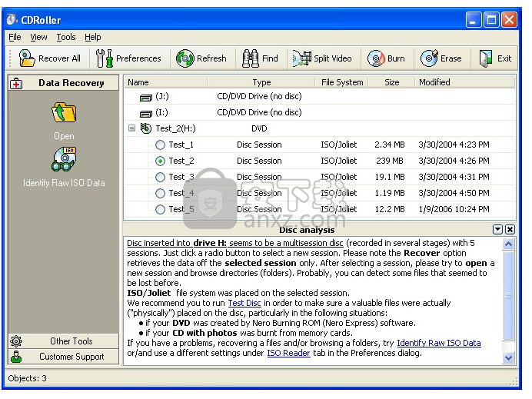
Task: Click the 239 MB size cell
Action: (390, 161)
